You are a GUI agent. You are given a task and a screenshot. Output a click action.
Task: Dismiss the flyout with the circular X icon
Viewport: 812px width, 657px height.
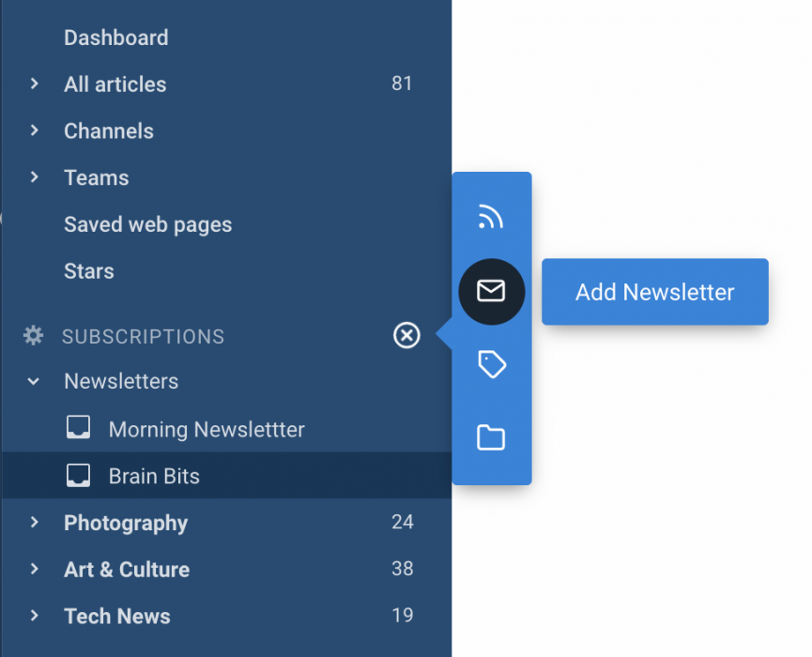coord(406,335)
